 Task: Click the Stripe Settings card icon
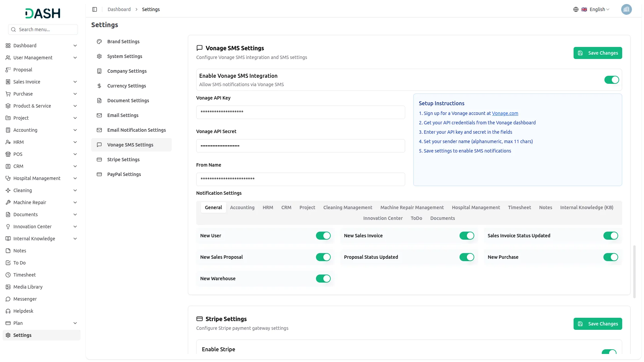coord(99,160)
